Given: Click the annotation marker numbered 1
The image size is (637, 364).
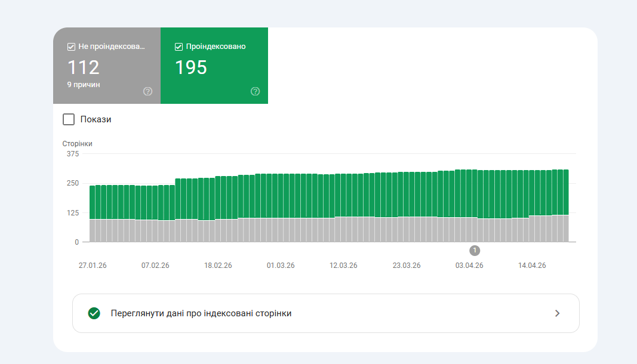Looking at the screenshot, I should coord(475,251).
